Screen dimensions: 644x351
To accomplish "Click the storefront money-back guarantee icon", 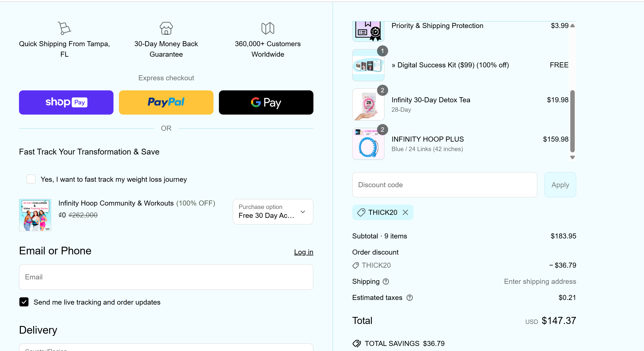I will click(166, 28).
